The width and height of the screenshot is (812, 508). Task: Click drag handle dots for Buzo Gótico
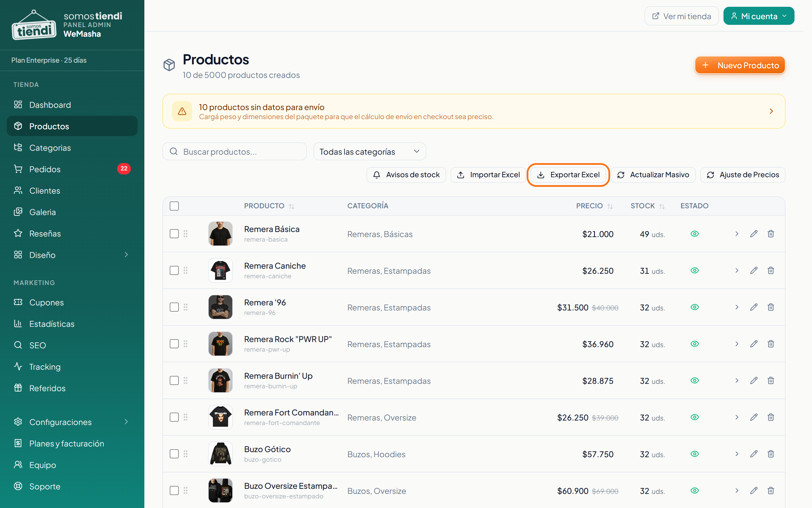tap(186, 454)
